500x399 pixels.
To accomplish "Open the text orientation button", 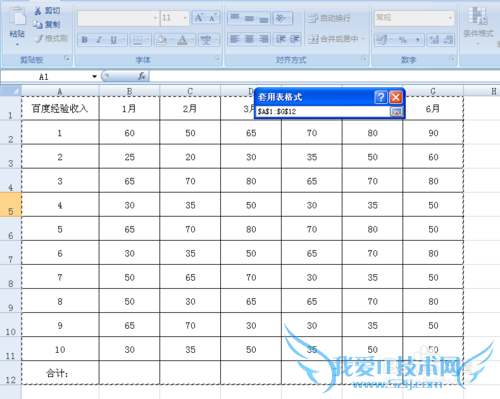I will pyautogui.click(x=283, y=18).
